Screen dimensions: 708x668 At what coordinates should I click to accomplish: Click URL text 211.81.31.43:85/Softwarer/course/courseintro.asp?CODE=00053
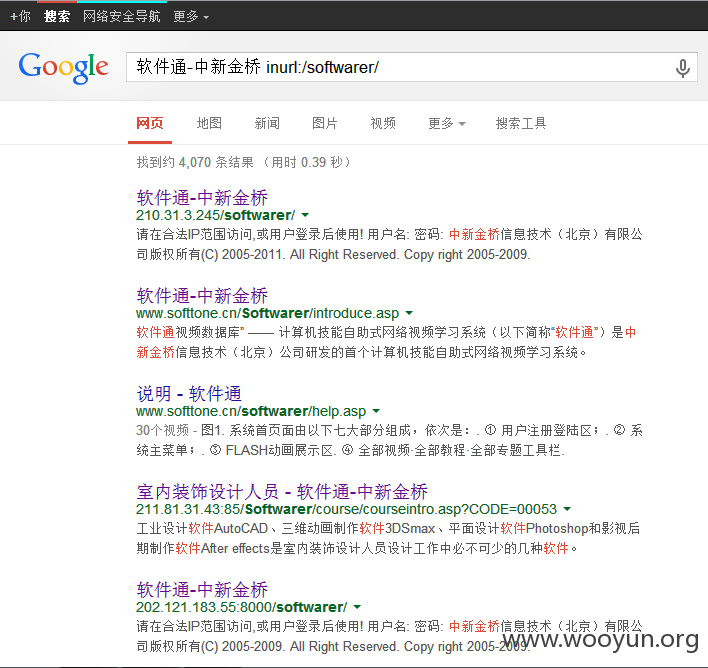click(x=346, y=509)
